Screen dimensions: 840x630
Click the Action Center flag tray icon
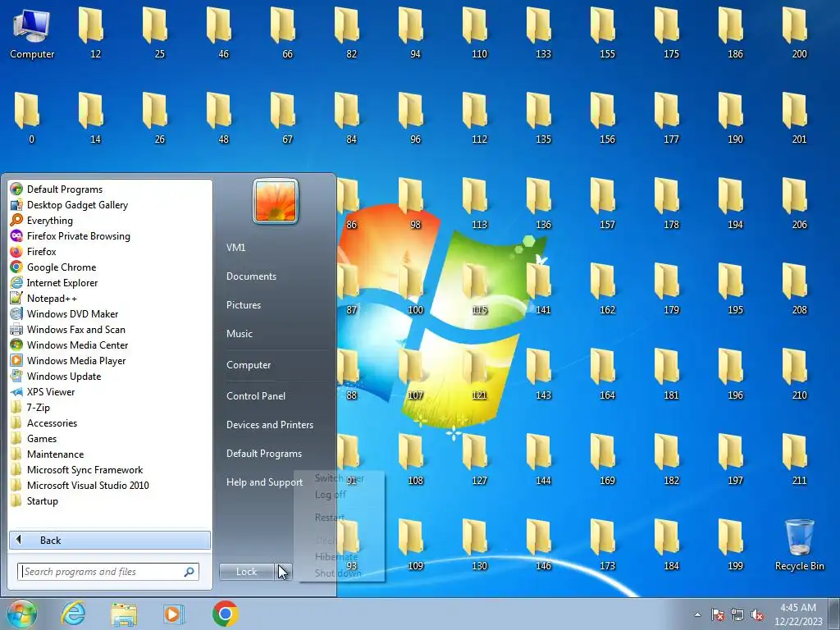point(717,614)
